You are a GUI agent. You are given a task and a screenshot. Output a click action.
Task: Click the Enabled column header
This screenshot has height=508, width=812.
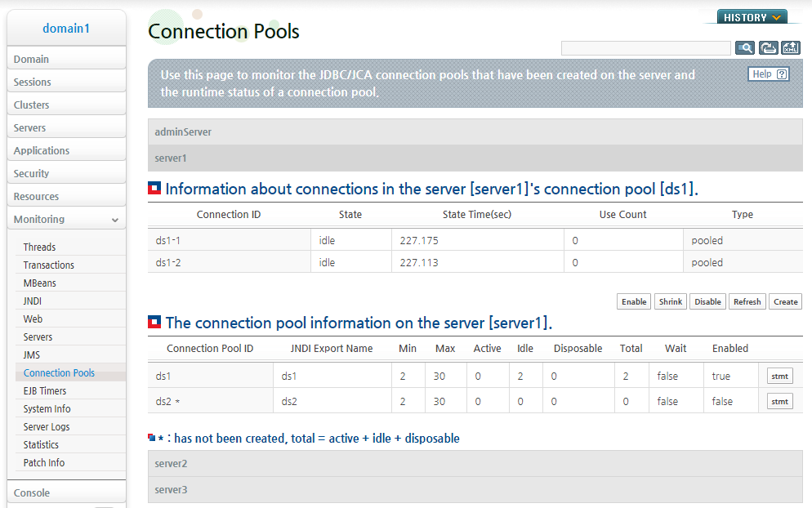tap(730, 349)
